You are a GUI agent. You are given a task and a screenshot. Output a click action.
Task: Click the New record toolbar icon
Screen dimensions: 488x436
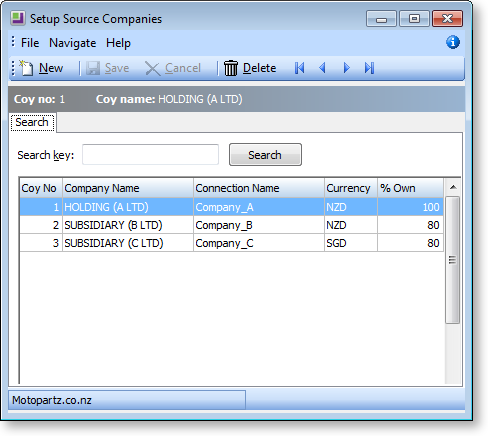click(x=26, y=68)
